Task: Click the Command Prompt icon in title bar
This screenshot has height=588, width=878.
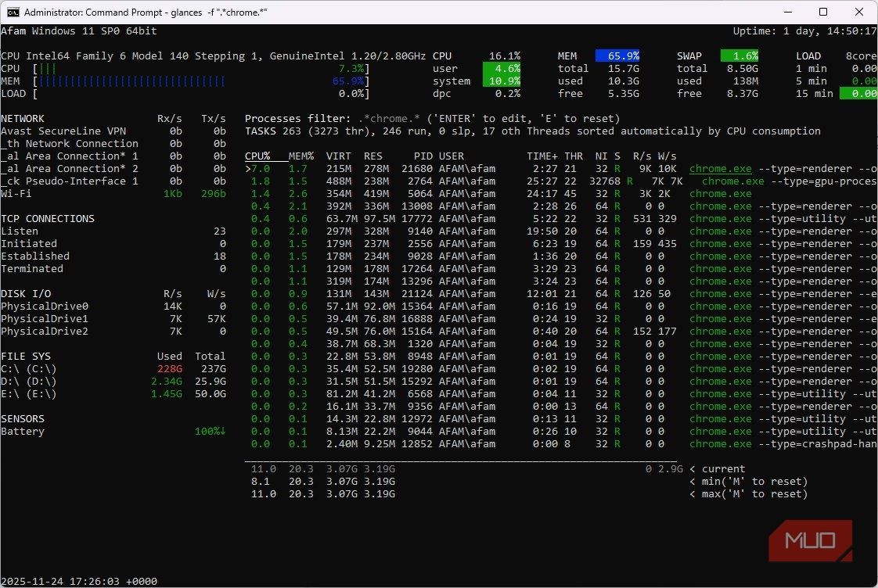Action: (13, 12)
